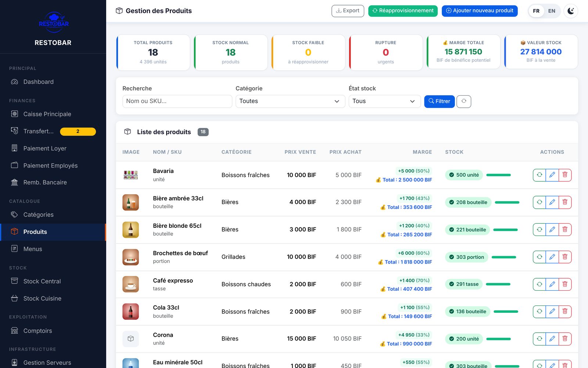Open the Catégorie dropdown
Viewport: 588px width, 368px height.
pos(290,101)
